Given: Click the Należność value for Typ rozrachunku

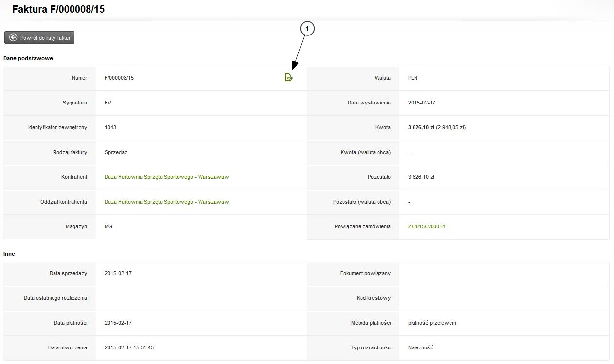Looking at the screenshot, I should [x=420, y=347].
